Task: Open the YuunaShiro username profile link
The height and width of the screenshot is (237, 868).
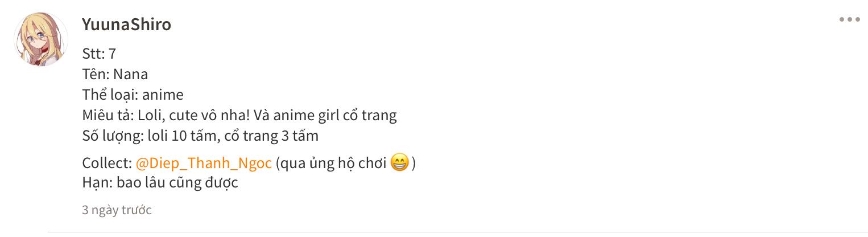Action: click(126, 24)
